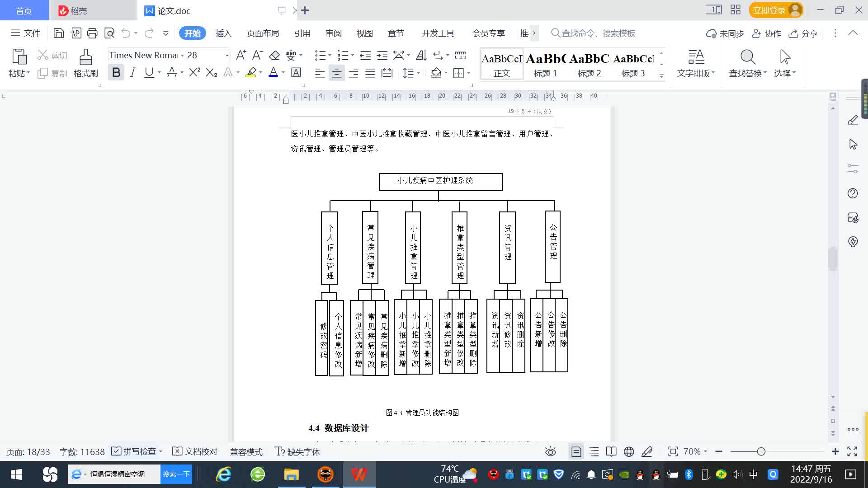Open line spacing dropdown

(419, 73)
